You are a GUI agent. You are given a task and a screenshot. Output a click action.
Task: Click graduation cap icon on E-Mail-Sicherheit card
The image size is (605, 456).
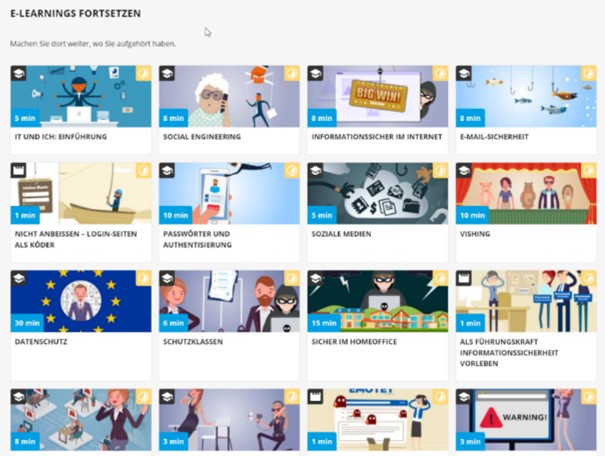point(464,73)
